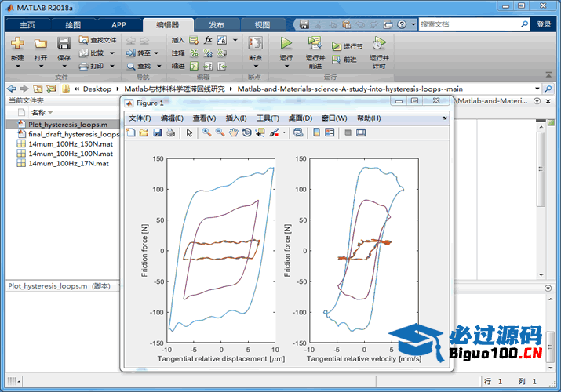The height and width of the screenshot is (392, 561).
Task: Click the browse for folder icon
Action: [51, 89]
